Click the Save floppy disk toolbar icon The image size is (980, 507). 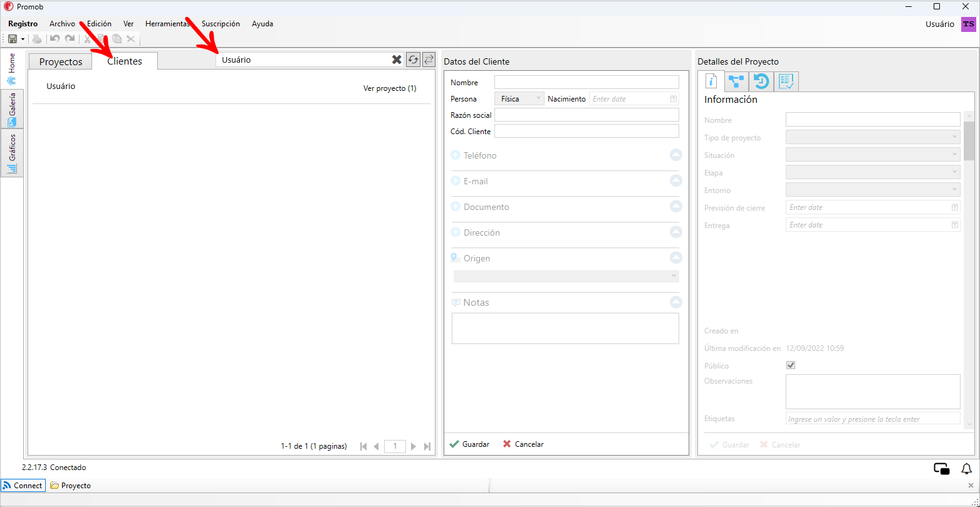click(x=13, y=39)
